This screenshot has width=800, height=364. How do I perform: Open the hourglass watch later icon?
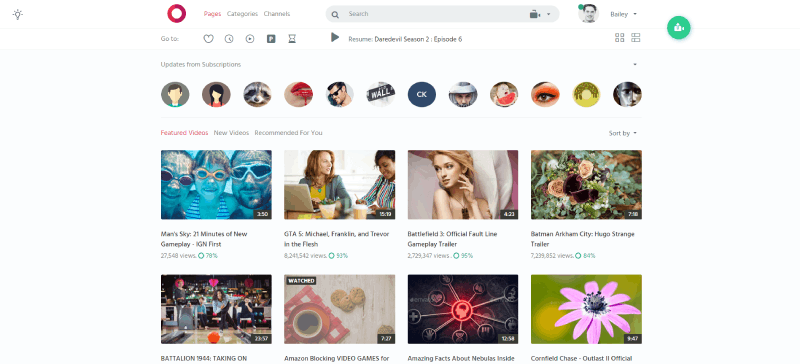point(292,38)
